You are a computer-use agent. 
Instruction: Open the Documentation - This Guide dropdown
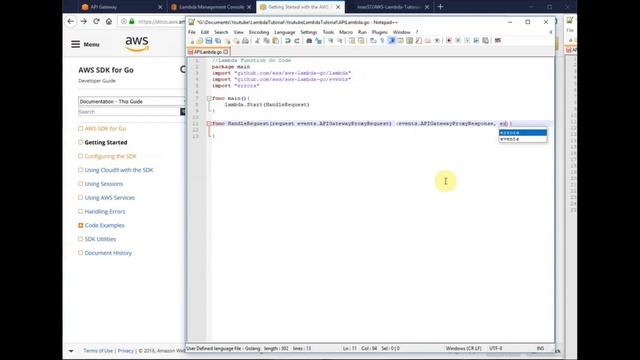tap(132, 101)
